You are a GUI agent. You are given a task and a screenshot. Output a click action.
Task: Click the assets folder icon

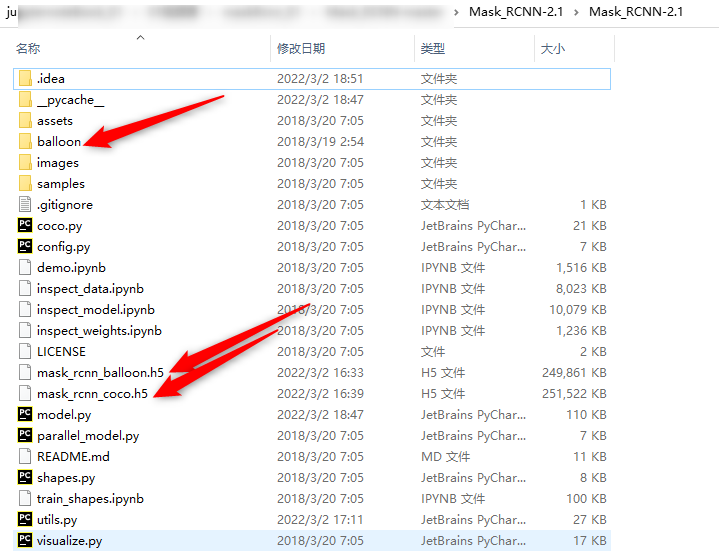coord(25,121)
